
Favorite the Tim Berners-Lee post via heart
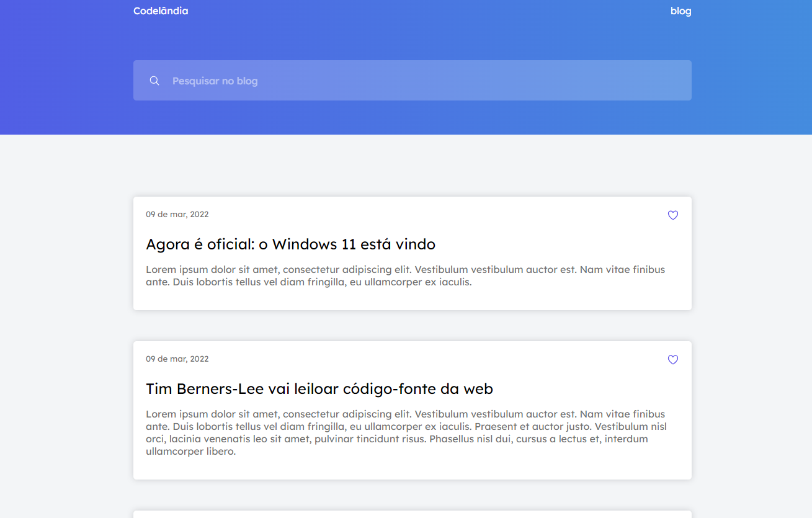[673, 360]
